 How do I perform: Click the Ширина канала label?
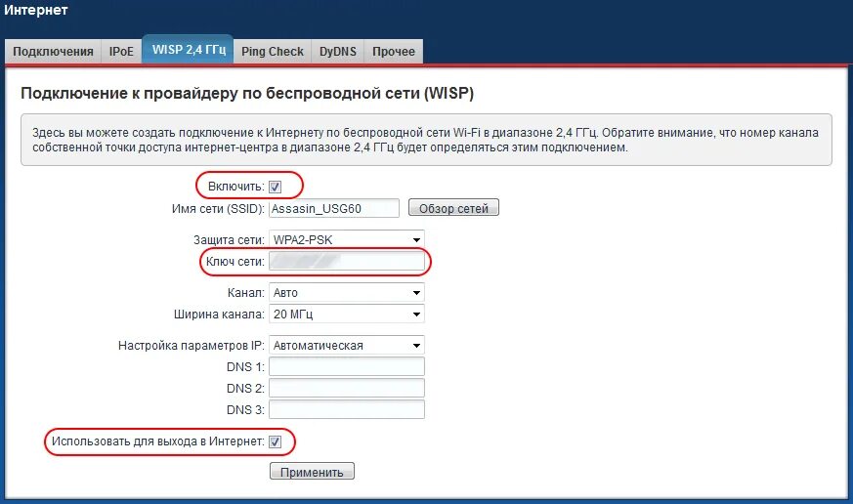[219, 314]
